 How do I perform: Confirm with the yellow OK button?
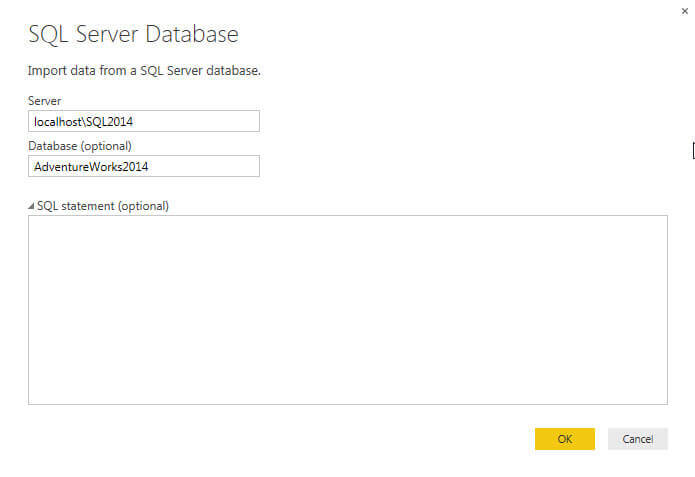(x=564, y=439)
